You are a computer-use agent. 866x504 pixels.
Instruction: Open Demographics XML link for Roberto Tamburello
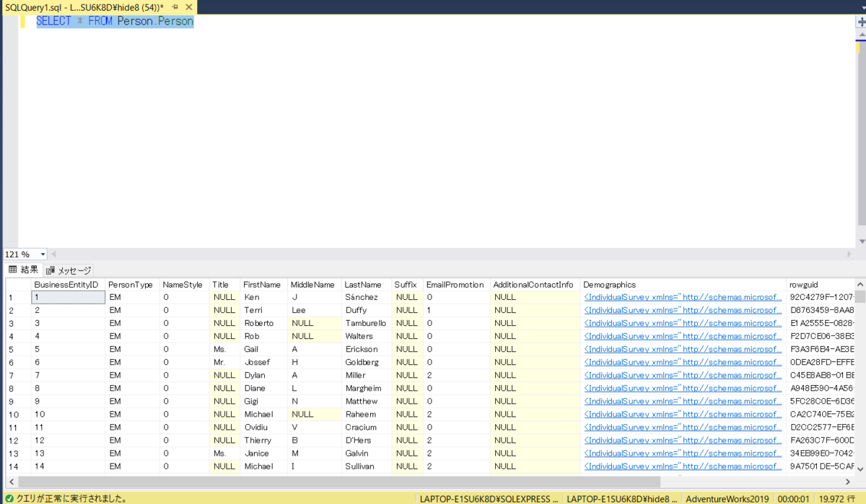[x=683, y=323]
